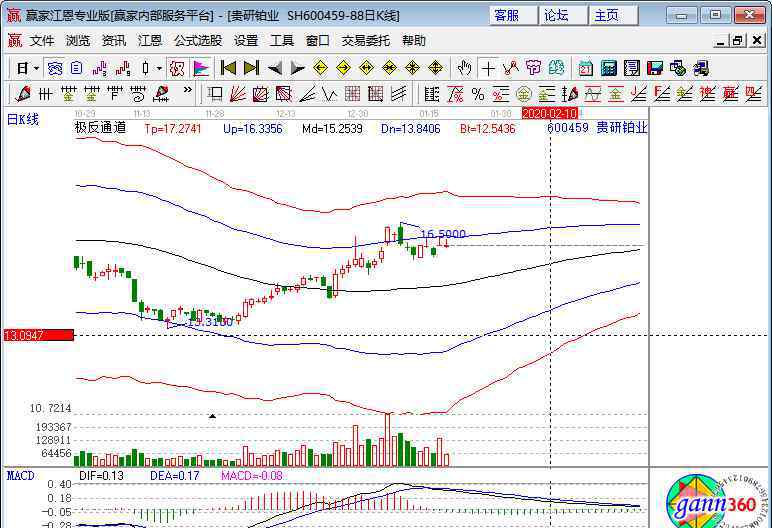This screenshot has width=772, height=528.
Task: Click the 客服 button in title bar
Action: pos(507,15)
